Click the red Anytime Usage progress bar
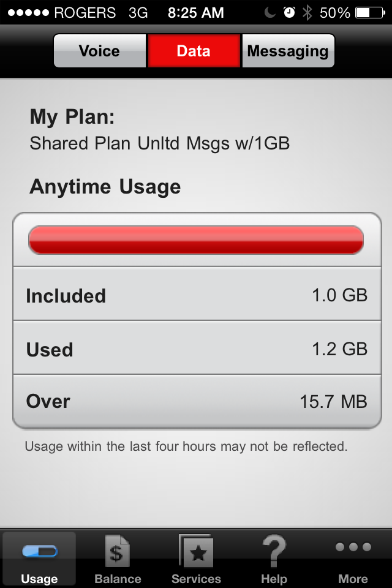The image size is (392, 588). (x=196, y=239)
